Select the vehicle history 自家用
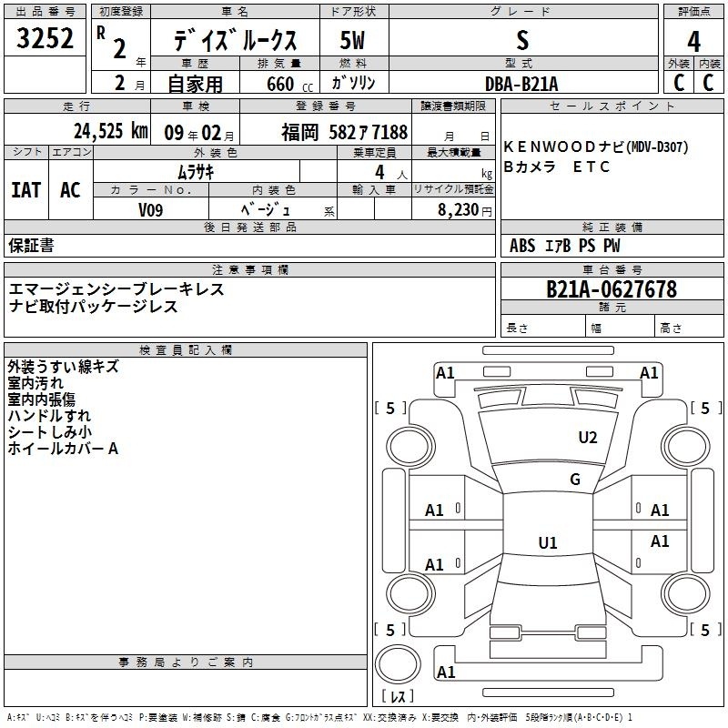The image size is (728, 728). [196, 84]
